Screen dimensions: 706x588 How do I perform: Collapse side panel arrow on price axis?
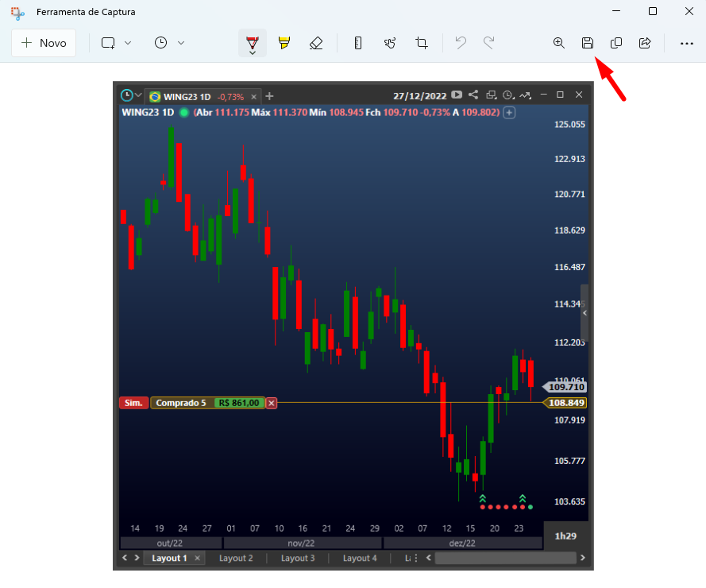pos(584,313)
